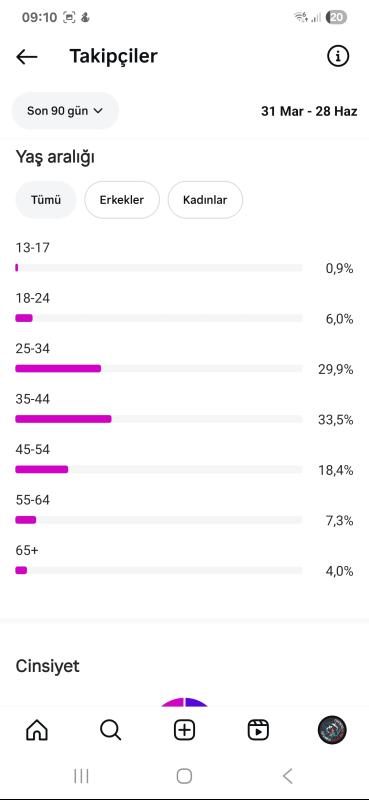Image resolution: width=369 pixels, height=800 pixels.
Task: Tap the Android recent apps button
Action: pos(81,776)
